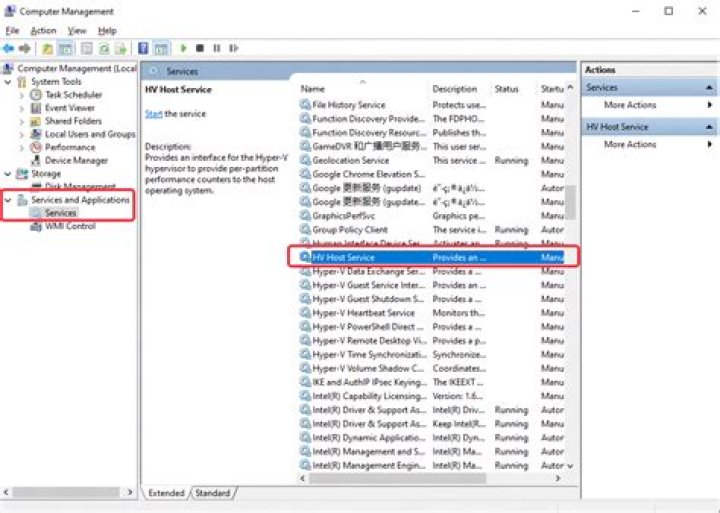The width and height of the screenshot is (720, 513).
Task: Click the Refresh toolbar icon
Action: point(104,48)
